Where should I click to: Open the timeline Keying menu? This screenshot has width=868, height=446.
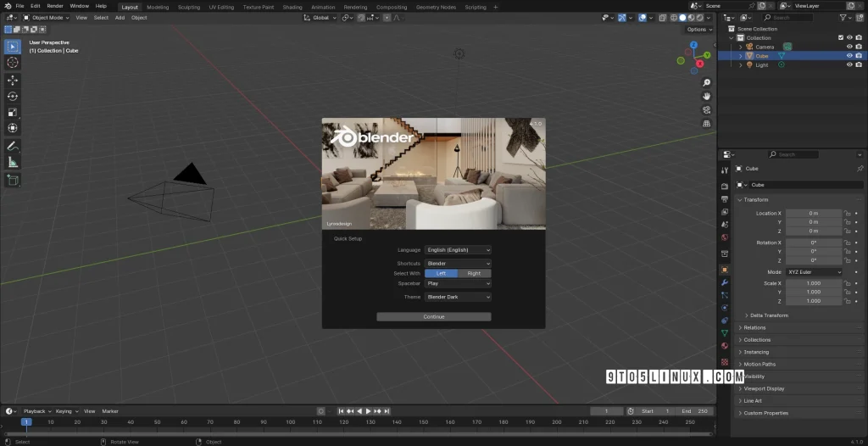pyautogui.click(x=66, y=411)
